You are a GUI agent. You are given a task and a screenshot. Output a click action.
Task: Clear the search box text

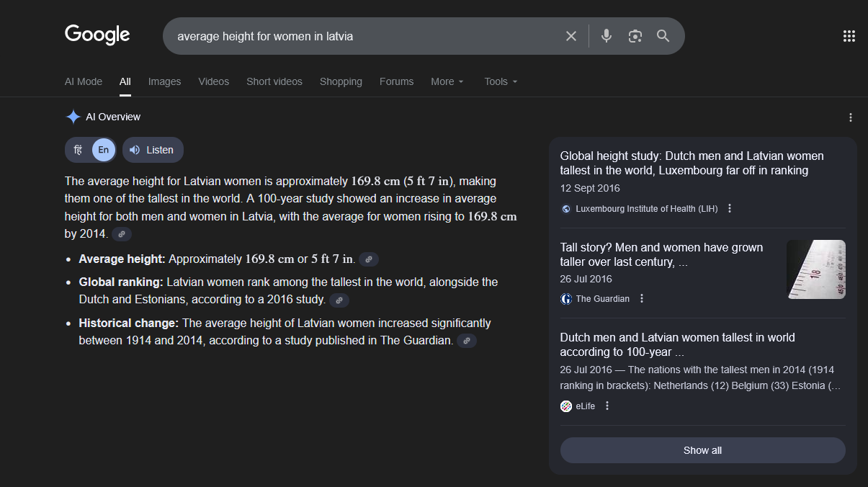tap(571, 36)
